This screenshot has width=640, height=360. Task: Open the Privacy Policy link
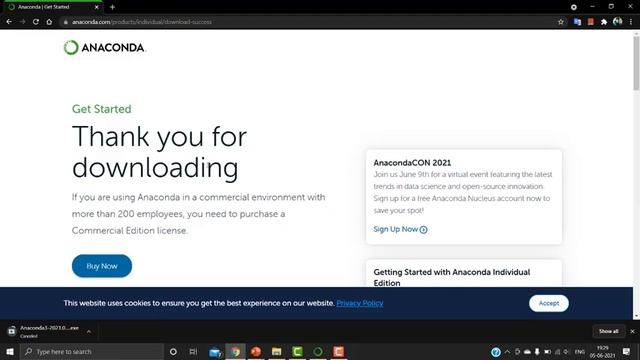pos(360,303)
